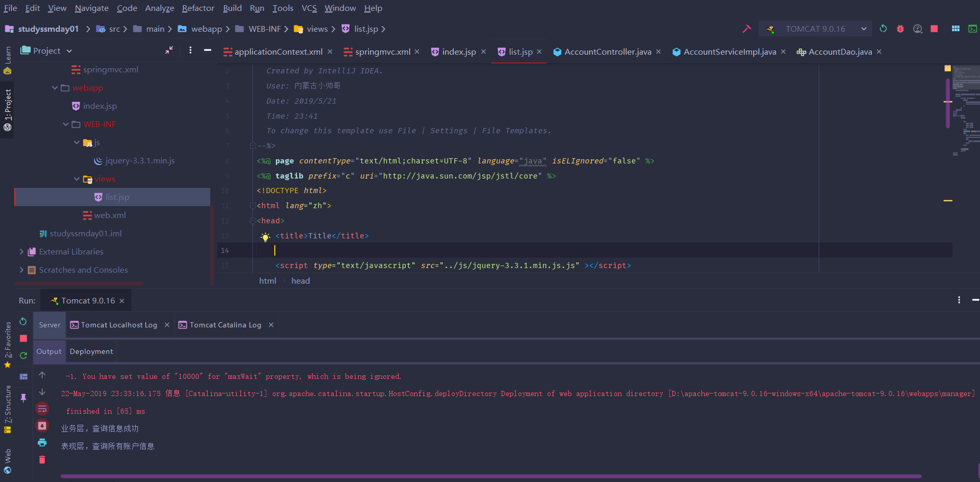Collapse the js folder
This screenshot has height=482, width=980.
point(77,142)
